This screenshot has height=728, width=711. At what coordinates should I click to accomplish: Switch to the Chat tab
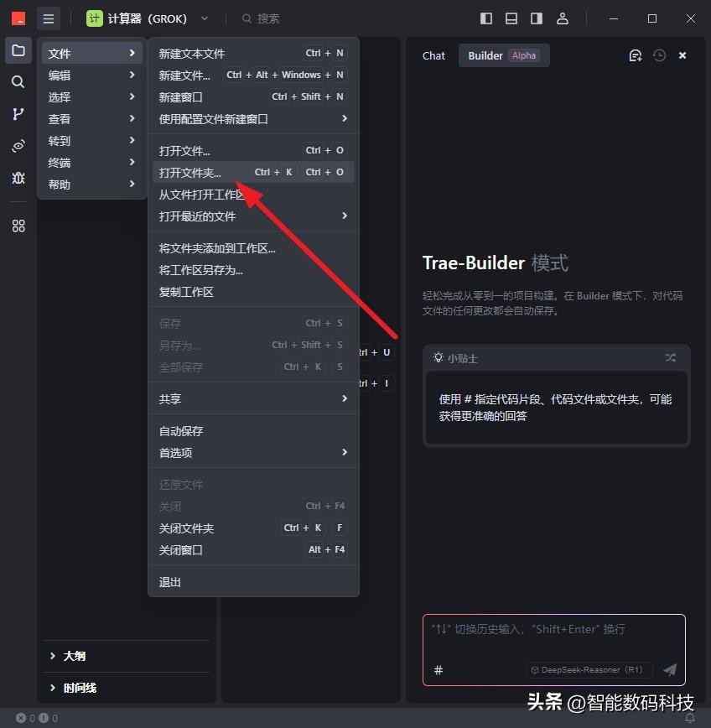[x=433, y=55]
